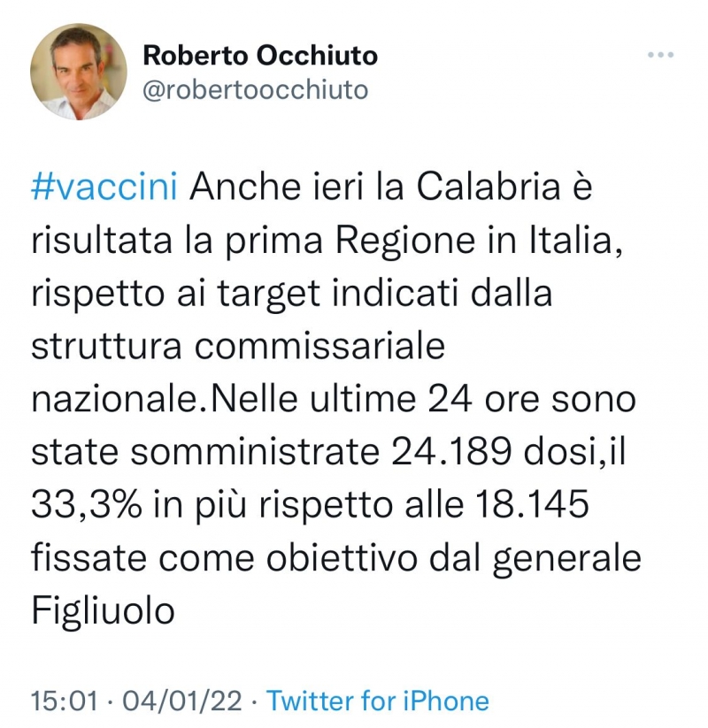
Task: Click the 18.145 target number
Action: pyautogui.click(x=532, y=505)
